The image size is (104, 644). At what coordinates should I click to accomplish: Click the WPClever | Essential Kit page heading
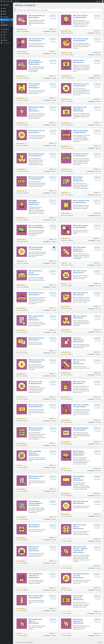25,5
